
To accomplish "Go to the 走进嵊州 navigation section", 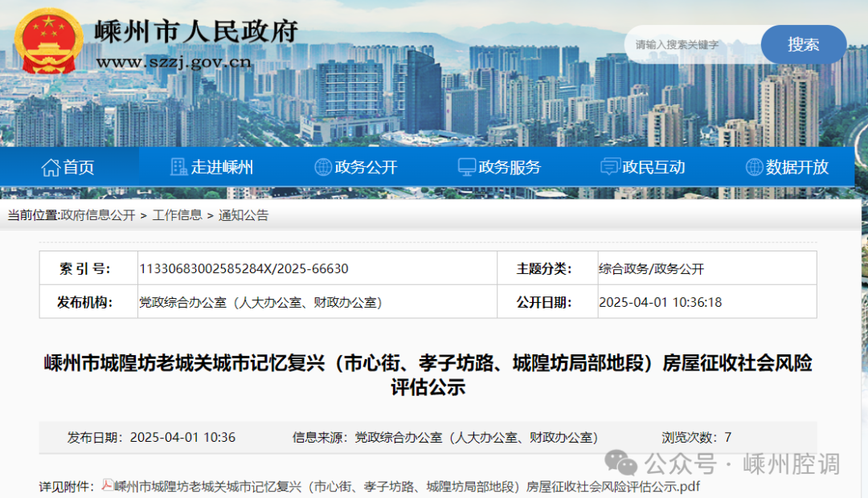I will [x=222, y=167].
